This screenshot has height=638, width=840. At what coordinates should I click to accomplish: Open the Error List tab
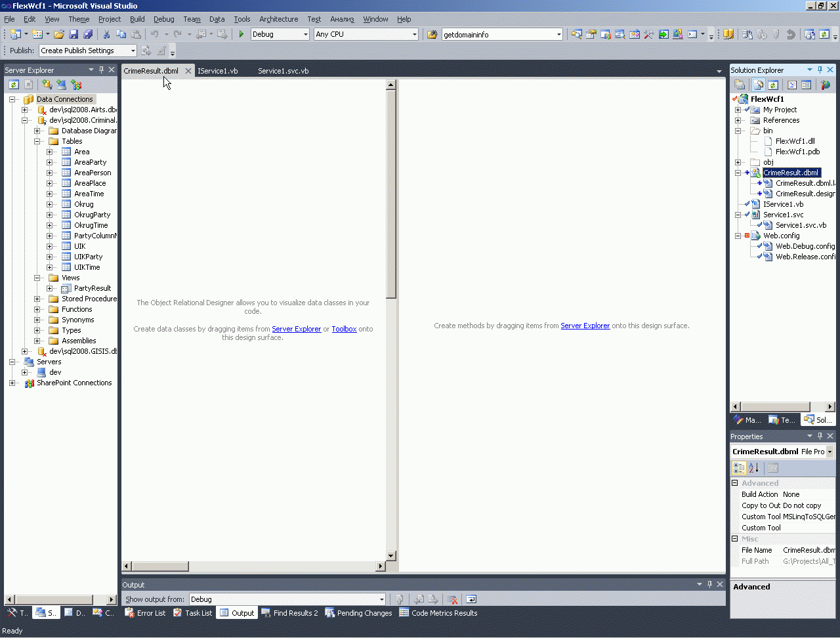tap(145, 613)
